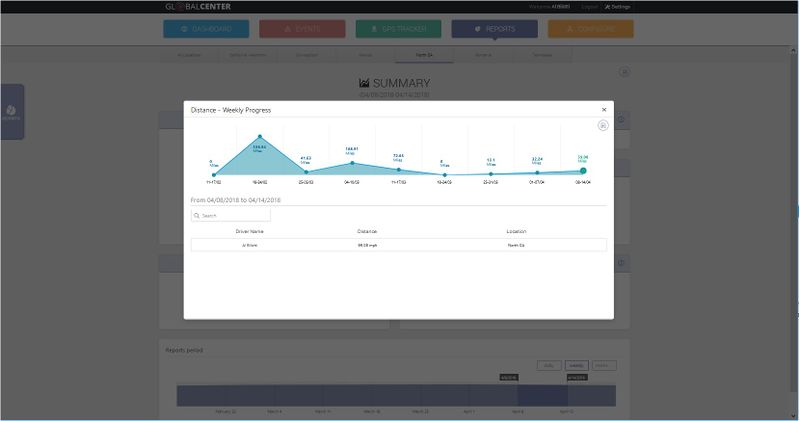Switch to the Daily report period

pos(548,366)
